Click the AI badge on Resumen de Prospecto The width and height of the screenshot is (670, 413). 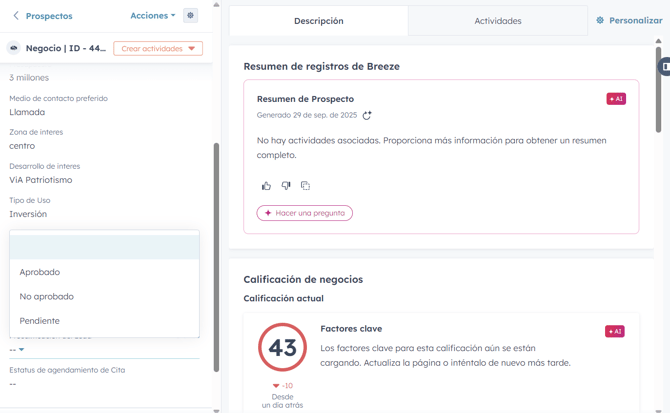point(616,99)
